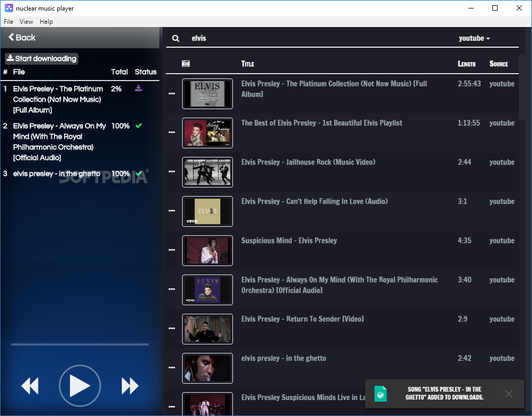Image resolution: width=532 pixels, height=416 pixels.
Task: Click the search magnifier icon
Action: point(175,38)
